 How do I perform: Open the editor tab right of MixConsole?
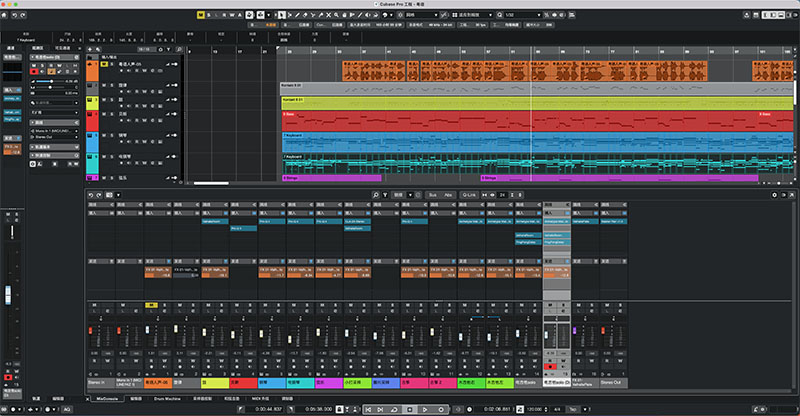tap(136, 399)
